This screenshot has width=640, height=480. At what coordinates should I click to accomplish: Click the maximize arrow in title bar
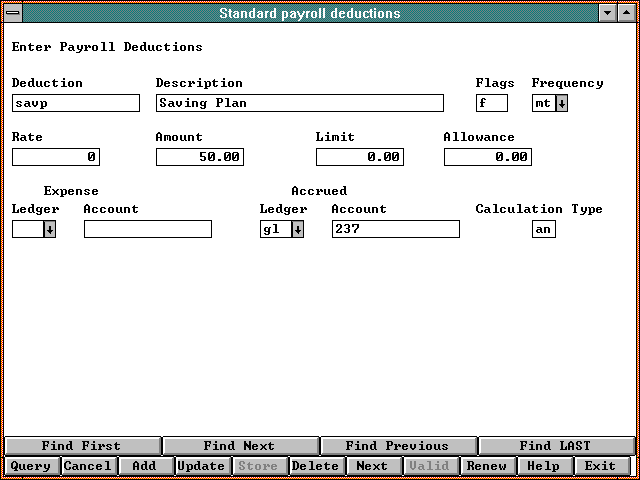tap(627, 13)
